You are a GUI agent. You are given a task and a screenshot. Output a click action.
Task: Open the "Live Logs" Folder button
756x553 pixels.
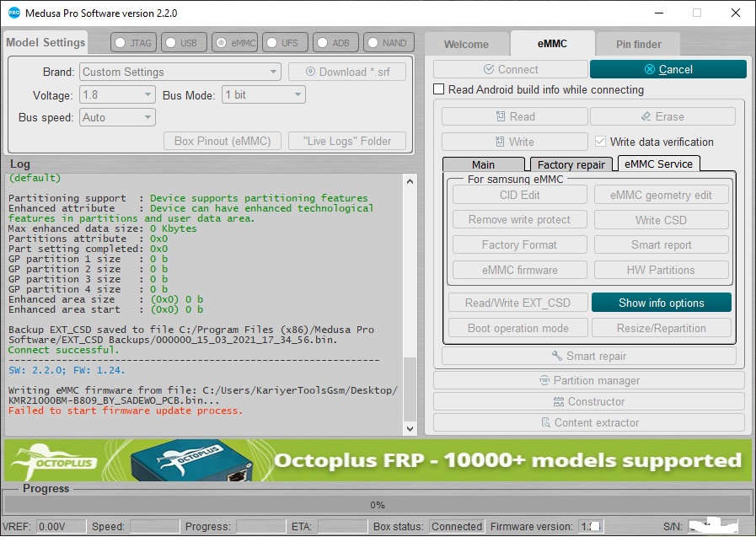coord(347,142)
